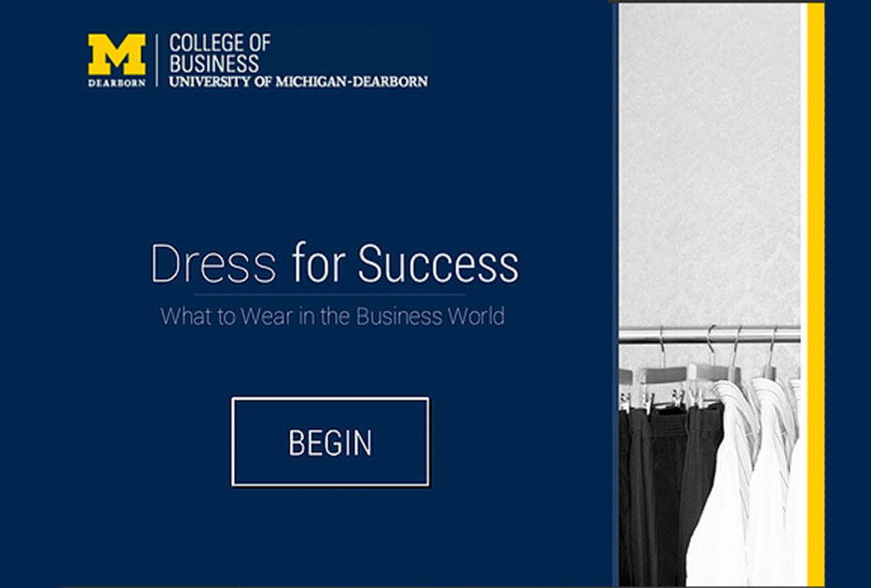871x588 pixels.
Task: Click the white border of the BEGIN button
Action: coord(330,399)
